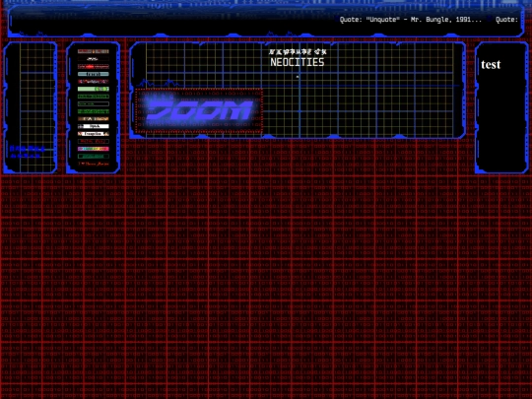
Task: Click the blue glyph text in left panel
Action: 27,152
